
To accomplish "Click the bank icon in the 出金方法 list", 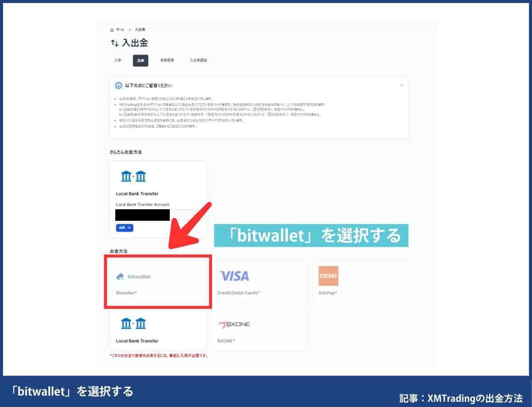I will (133, 324).
